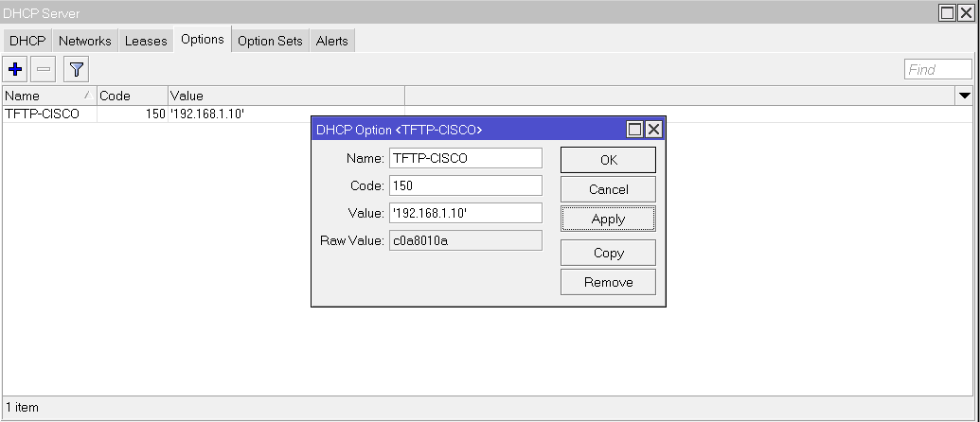Expand the column selector dropdown arrow
Screen dimensions: 980x422
pos(965,96)
